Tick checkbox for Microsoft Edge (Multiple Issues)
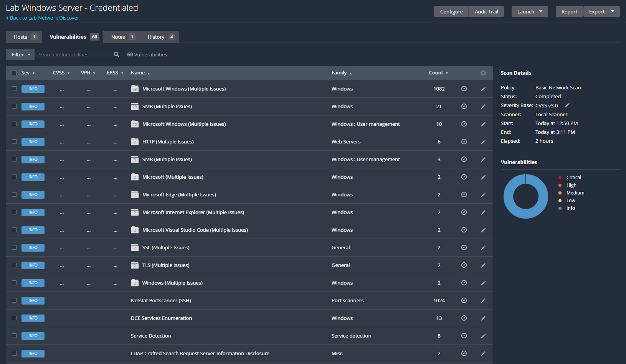Viewport: 626px width, 364px height. click(x=14, y=194)
